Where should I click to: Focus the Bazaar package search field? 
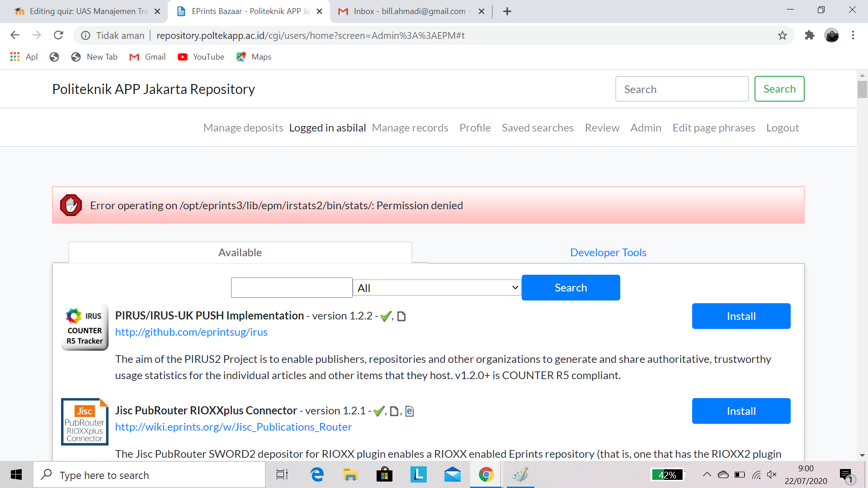pos(292,287)
